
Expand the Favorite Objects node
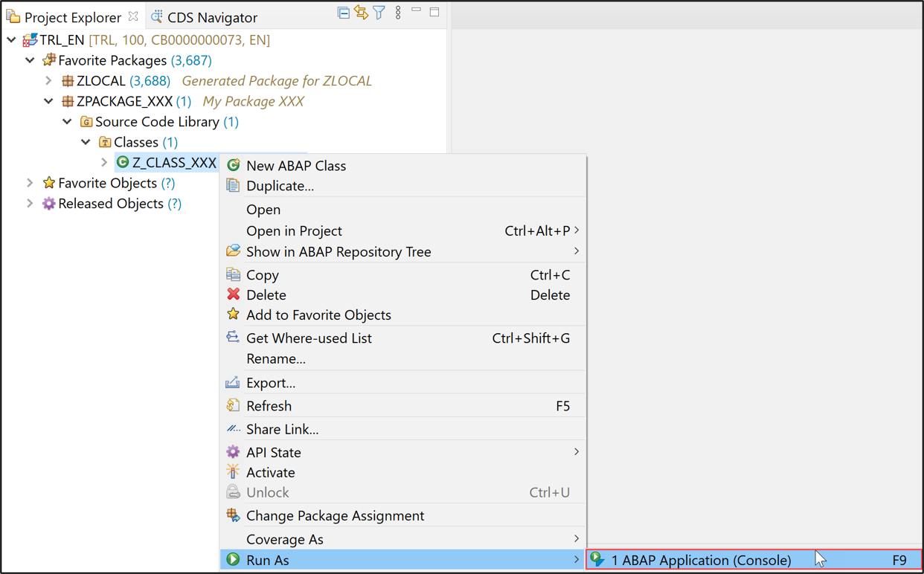click(x=31, y=183)
